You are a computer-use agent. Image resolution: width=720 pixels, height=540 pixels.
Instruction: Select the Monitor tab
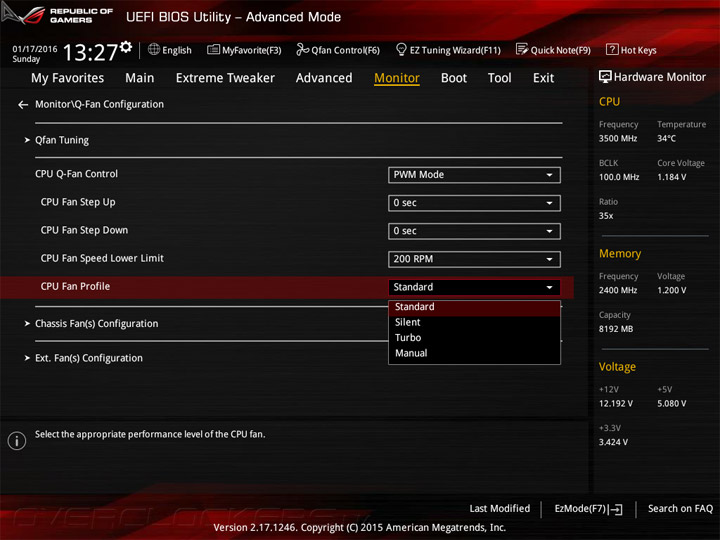[x=397, y=78]
